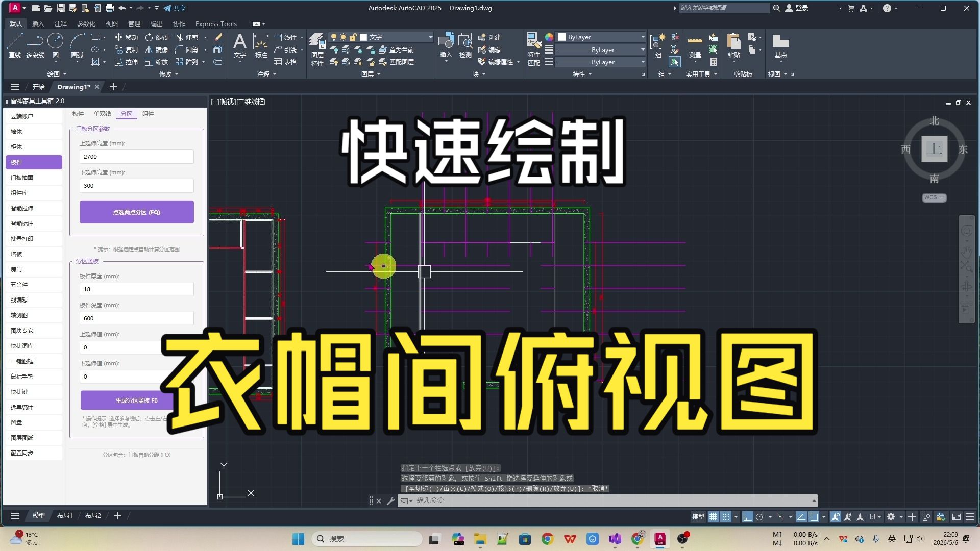Activate the Fillet (圆角) tool
The width and height of the screenshot is (980, 551).
tap(187, 49)
